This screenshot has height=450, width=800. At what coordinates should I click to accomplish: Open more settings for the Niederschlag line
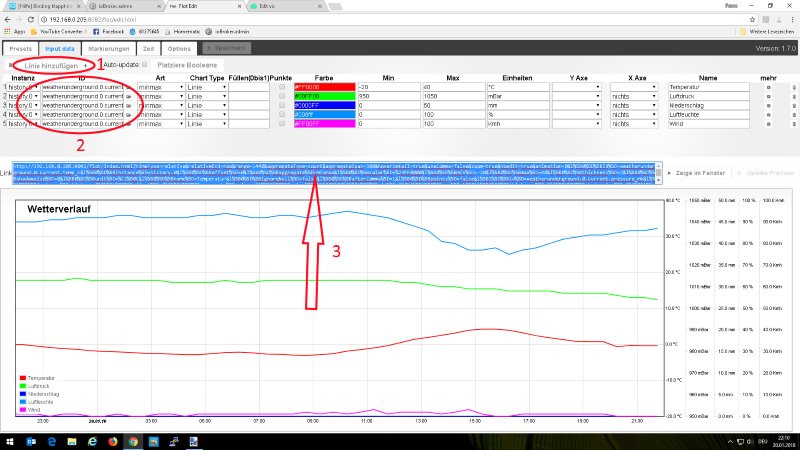pos(768,106)
